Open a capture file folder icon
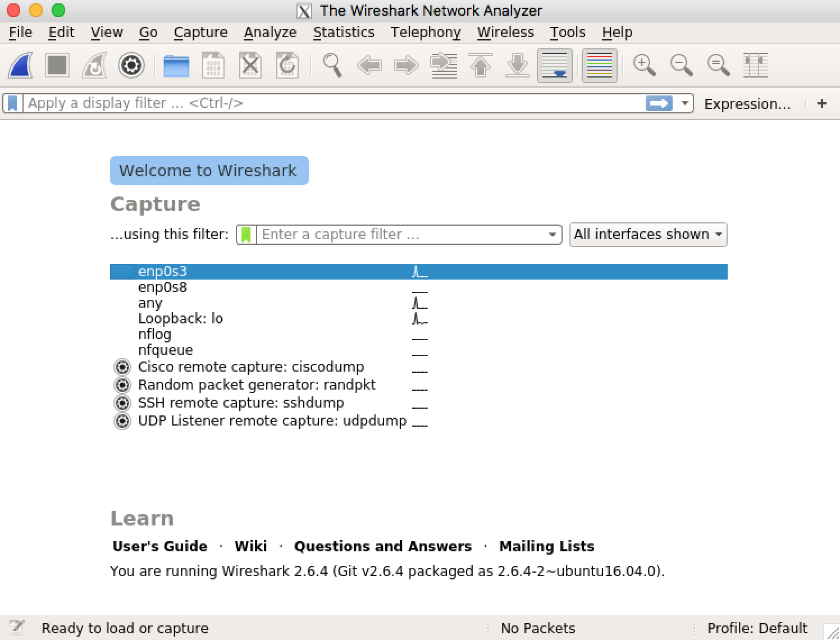 coord(176,66)
